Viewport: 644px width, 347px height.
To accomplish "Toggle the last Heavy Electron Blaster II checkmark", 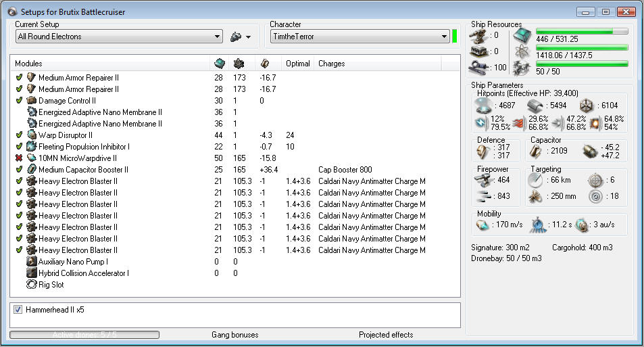I will click(19, 250).
